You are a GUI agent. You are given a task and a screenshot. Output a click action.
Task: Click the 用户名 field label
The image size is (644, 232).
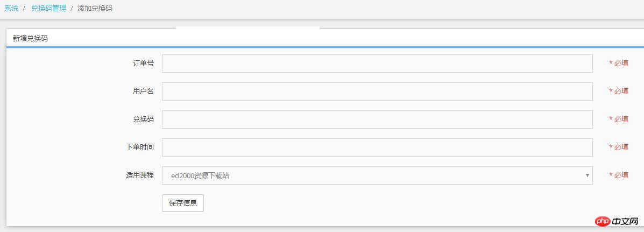click(x=143, y=92)
